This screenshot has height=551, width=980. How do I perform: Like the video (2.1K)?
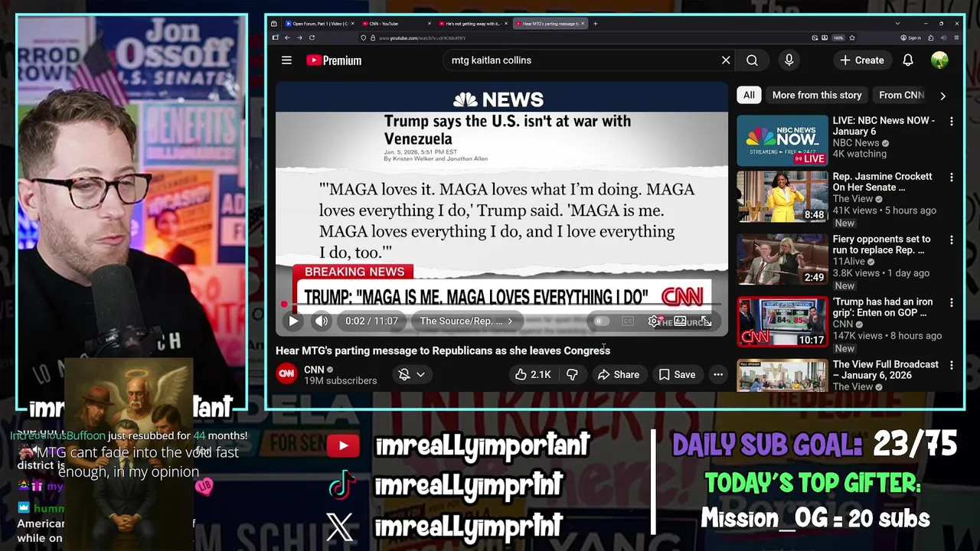tap(534, 374)
